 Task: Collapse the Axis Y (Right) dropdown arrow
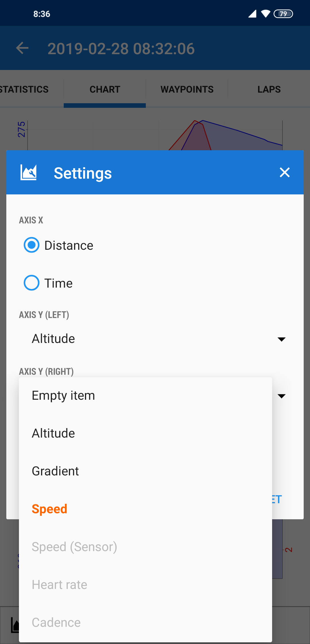pos(282,396)
